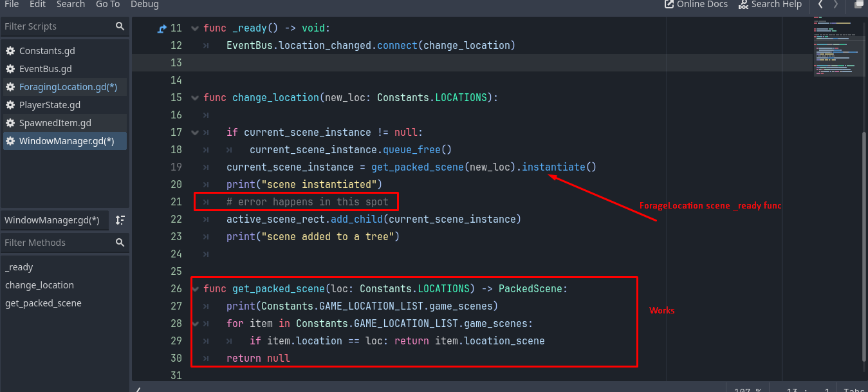This screenshot has width=868, height=392.
Task: Toggle alphabetical sorting of methods list
Action: tap(120, 220)
